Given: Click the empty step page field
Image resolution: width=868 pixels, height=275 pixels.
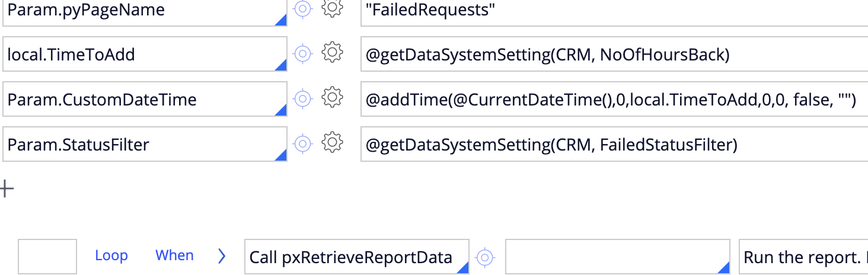Looking at the screenshot, I should point(617,257).
